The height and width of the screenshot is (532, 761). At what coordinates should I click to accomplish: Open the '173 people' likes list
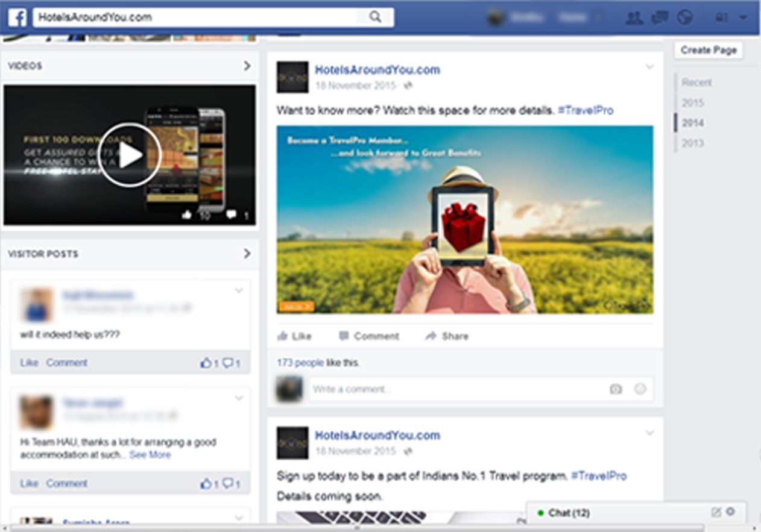(x=300, y=363)
